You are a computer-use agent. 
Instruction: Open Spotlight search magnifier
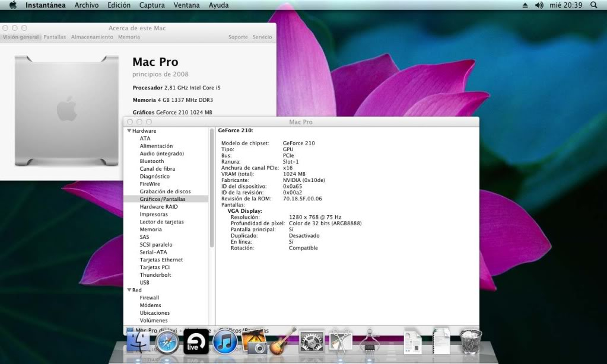593,5
